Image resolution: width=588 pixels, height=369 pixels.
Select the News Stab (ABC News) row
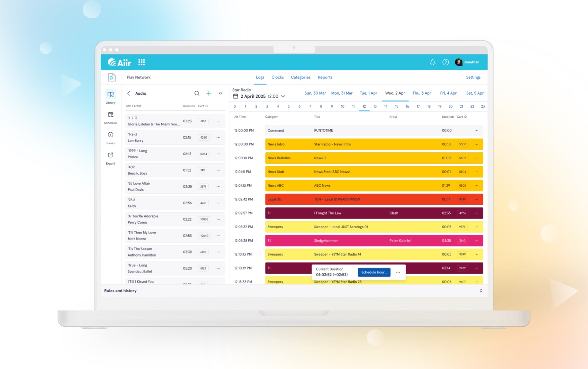(x=374, y=172)
